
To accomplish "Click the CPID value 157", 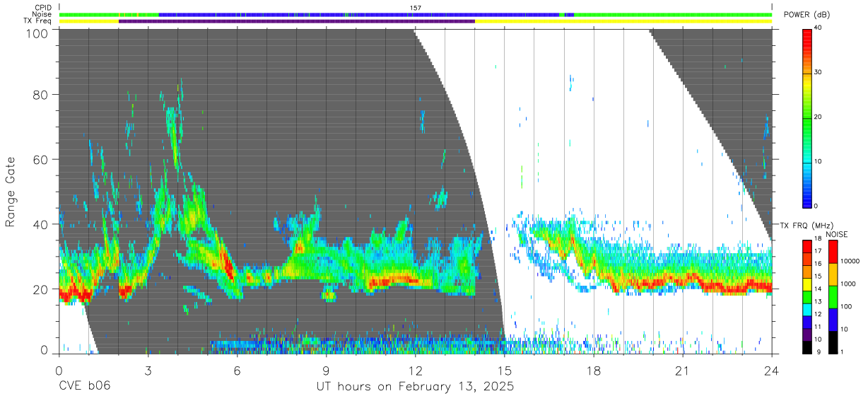I will (415, 8).
